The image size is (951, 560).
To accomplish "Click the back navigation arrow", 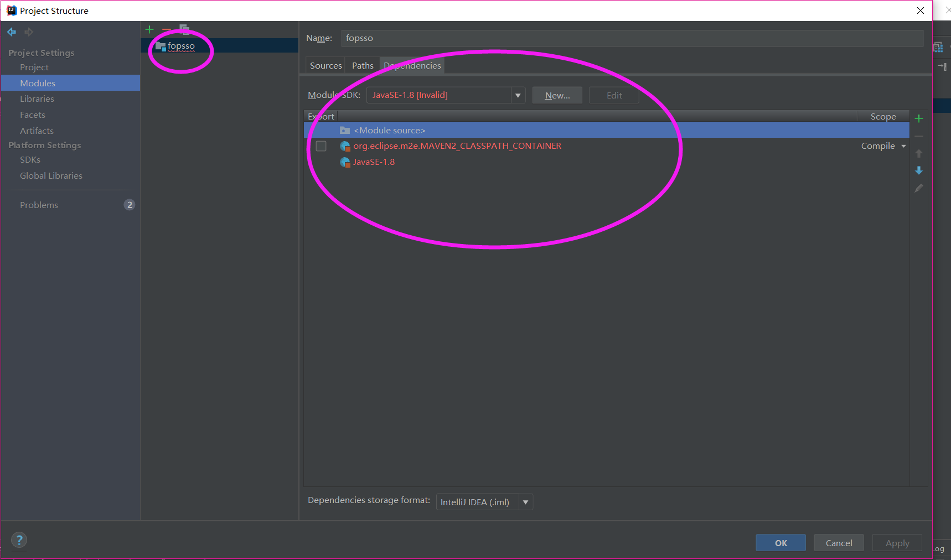I will tap(12, 32).
